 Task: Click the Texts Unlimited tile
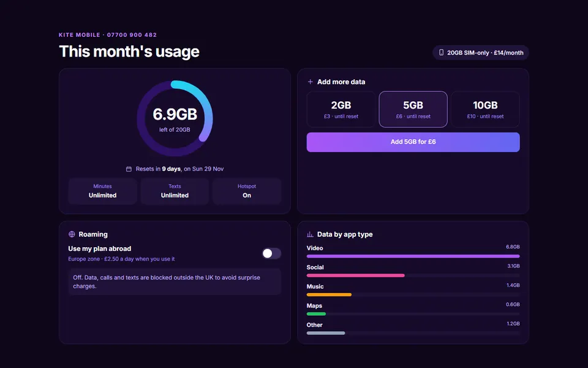point(175,191)
